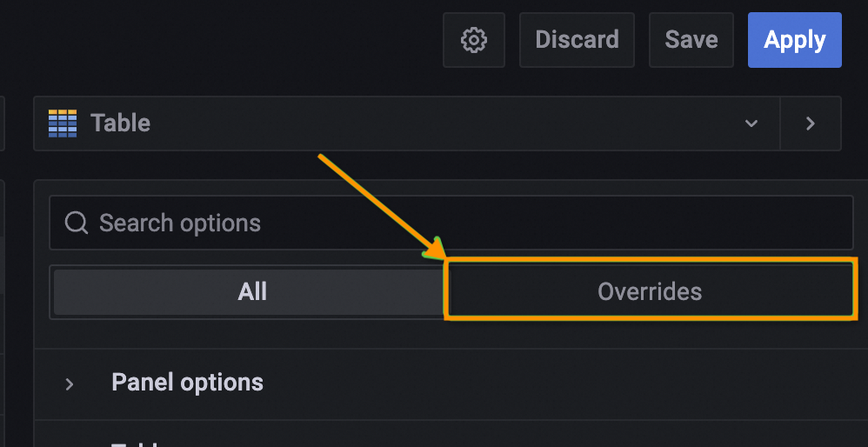Image resolution: width=868 pixels, height=447 pixels.
Task: Select the Overrides tab inside orange box
Action: pyautogui.click(x=649, y=291)
